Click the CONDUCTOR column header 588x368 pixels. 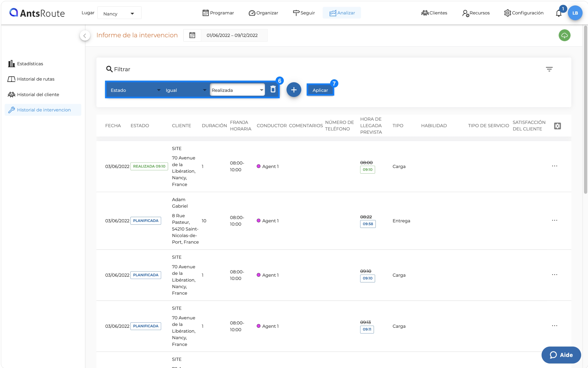click(x=271, y=126)
